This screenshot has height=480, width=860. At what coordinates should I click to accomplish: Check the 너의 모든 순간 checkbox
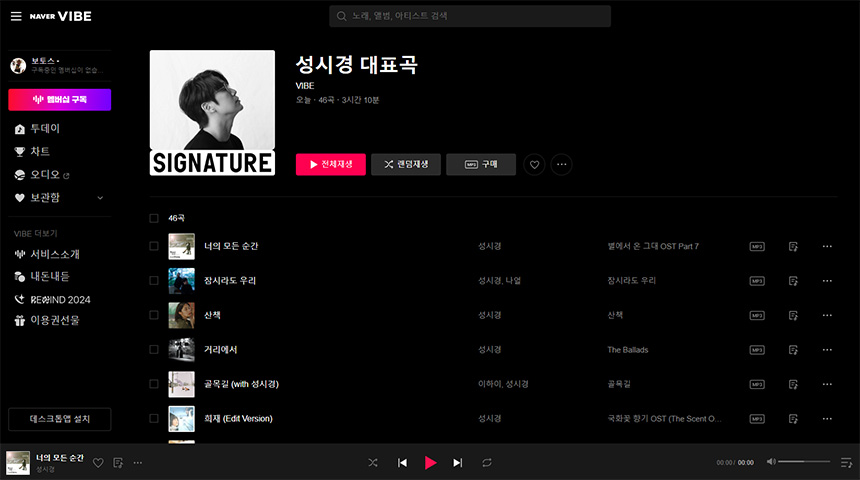coord(154,246)
